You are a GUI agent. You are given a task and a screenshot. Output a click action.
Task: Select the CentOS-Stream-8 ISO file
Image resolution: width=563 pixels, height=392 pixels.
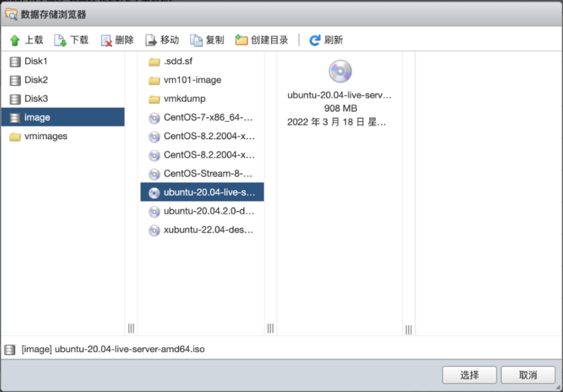coord(207,174)
